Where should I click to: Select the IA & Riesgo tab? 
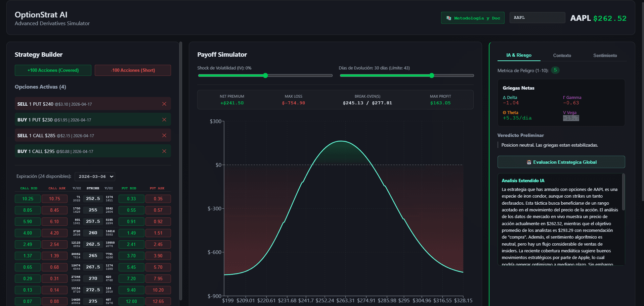(518, 55)
